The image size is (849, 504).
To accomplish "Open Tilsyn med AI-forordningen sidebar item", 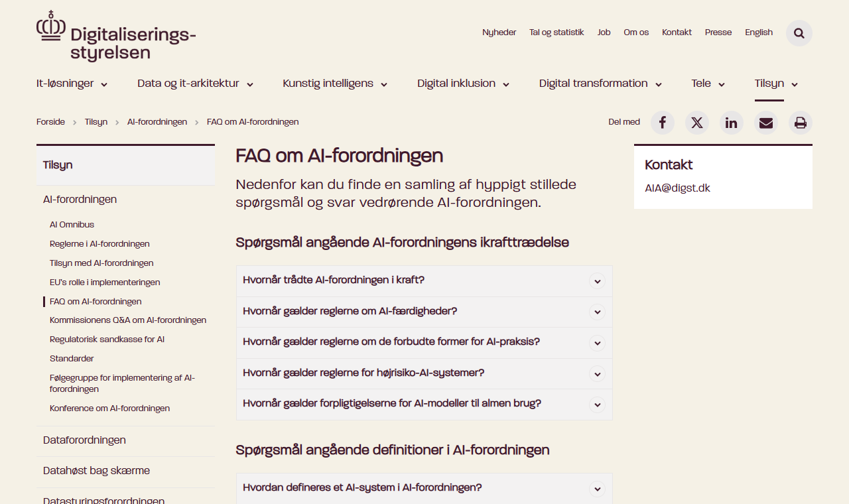I will 101,263.
